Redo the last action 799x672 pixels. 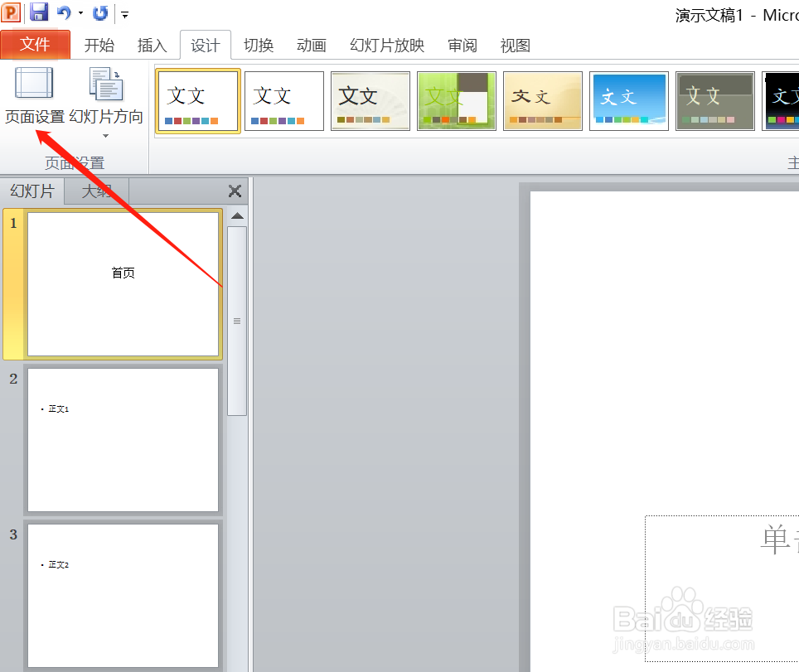click(100, 12)
